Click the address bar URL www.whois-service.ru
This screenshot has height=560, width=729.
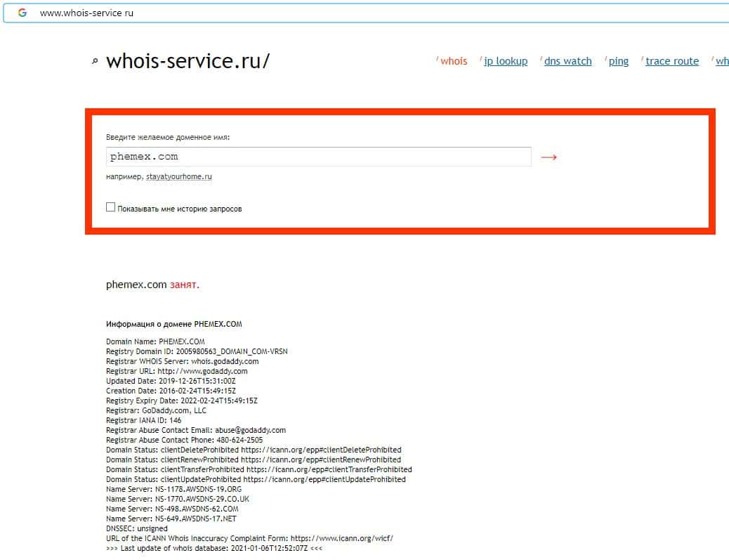[86, 13]
